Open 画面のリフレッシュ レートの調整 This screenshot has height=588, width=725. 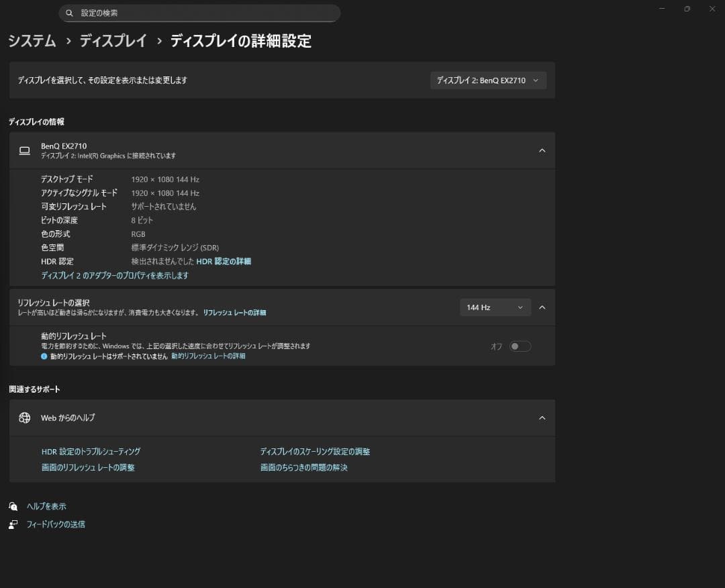click(x=88, y=467)
